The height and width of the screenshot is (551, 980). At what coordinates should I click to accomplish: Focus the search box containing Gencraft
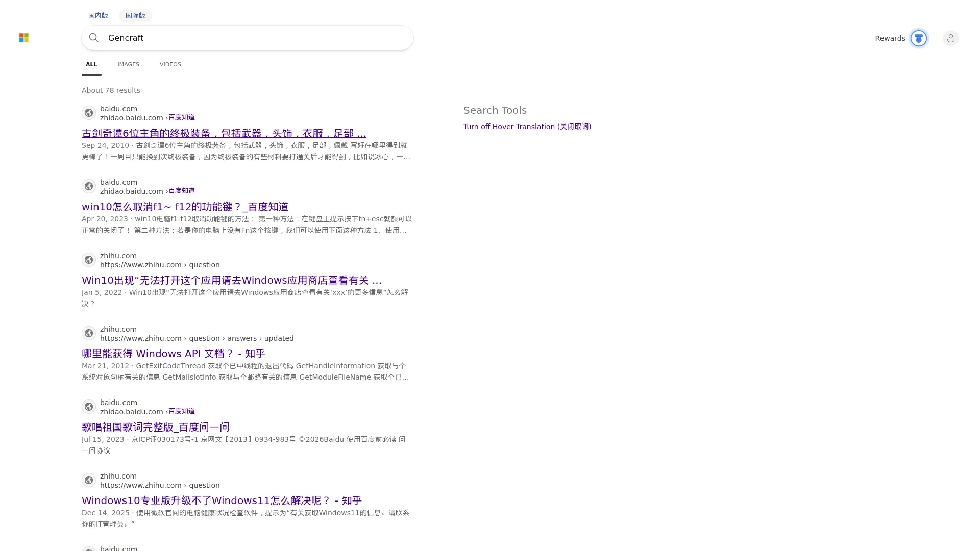248,38
